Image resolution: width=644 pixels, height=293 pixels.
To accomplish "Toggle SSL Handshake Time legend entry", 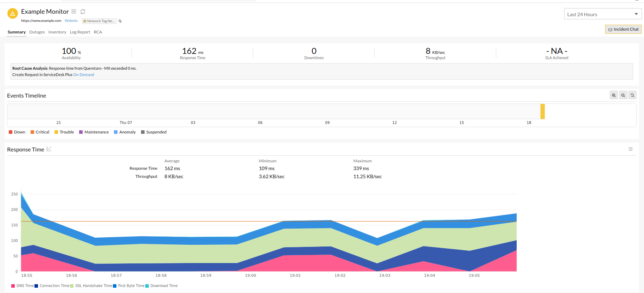I will click(91, 286).
